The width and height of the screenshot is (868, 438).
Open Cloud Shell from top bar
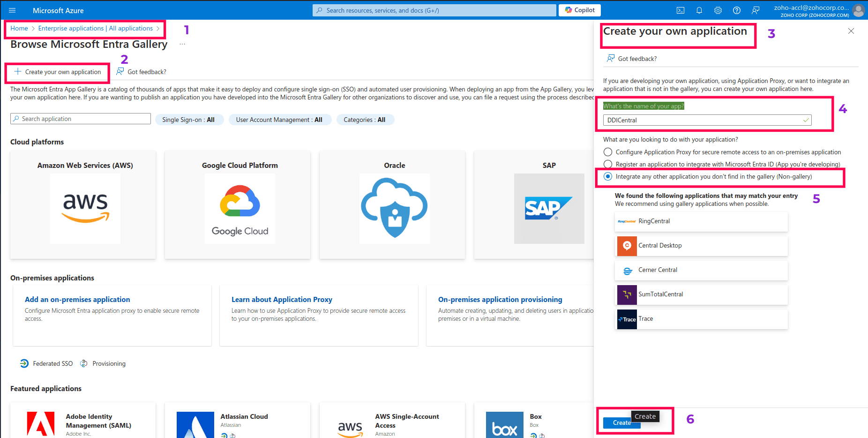pos(681,10)
